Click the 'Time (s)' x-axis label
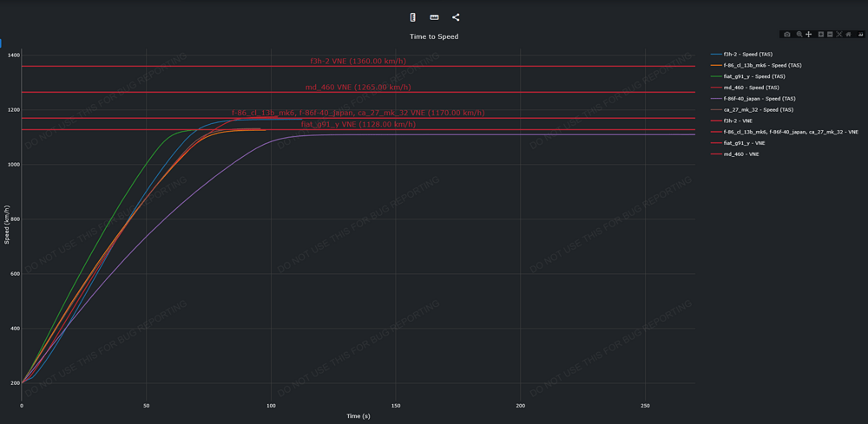868x424 pixels. click(x=358, y=415)
